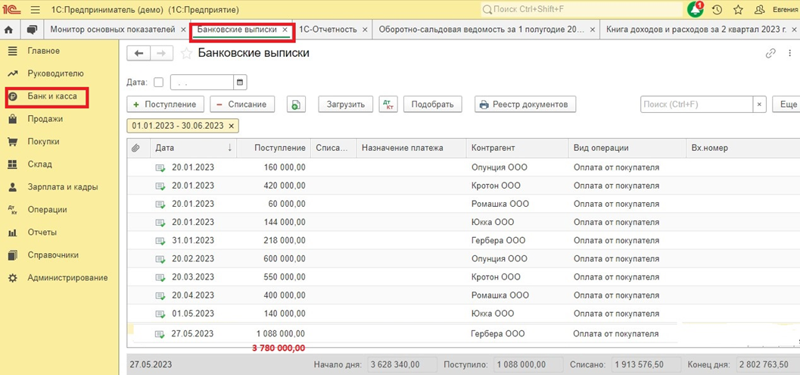Open the notifications bell icon
This screenshot has width=800, height=375.
[x=695, y=9]
